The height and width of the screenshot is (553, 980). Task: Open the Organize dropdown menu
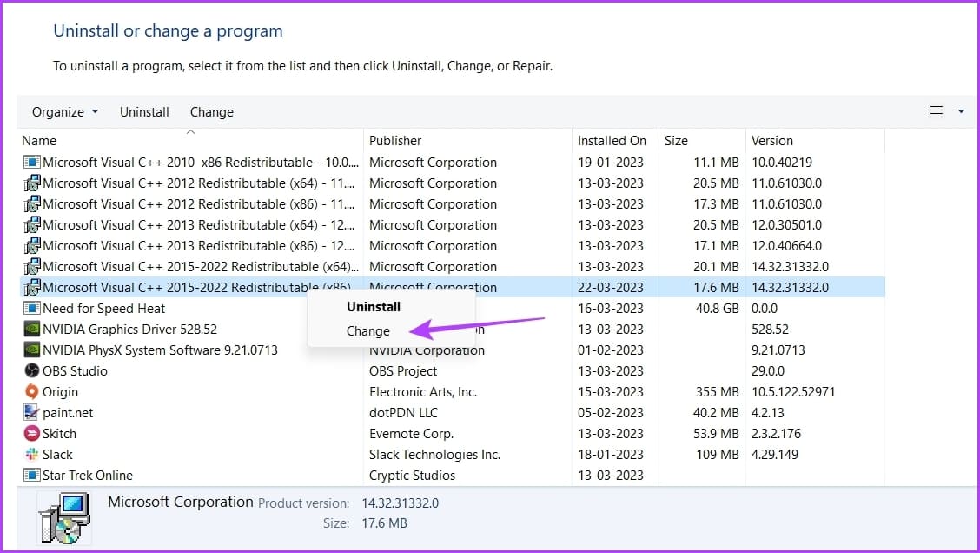[65, 112]
